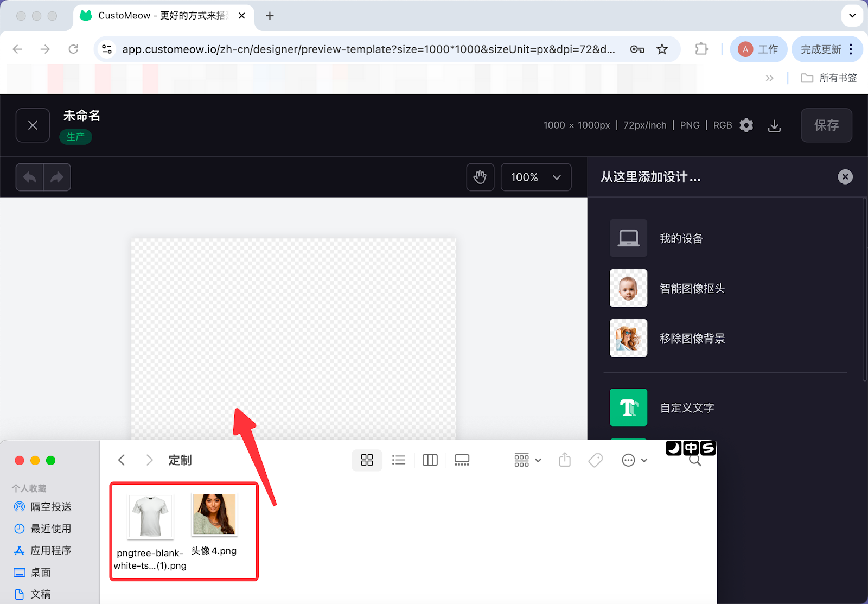Image resolution: width=868 pixels, height=604 pixels.
Task: Click the download design icon
Action: [775, 126]
